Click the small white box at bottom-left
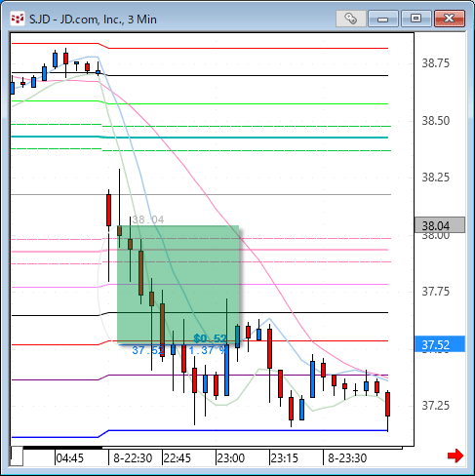Screen dimensions: 475x476 pos(18,456)
